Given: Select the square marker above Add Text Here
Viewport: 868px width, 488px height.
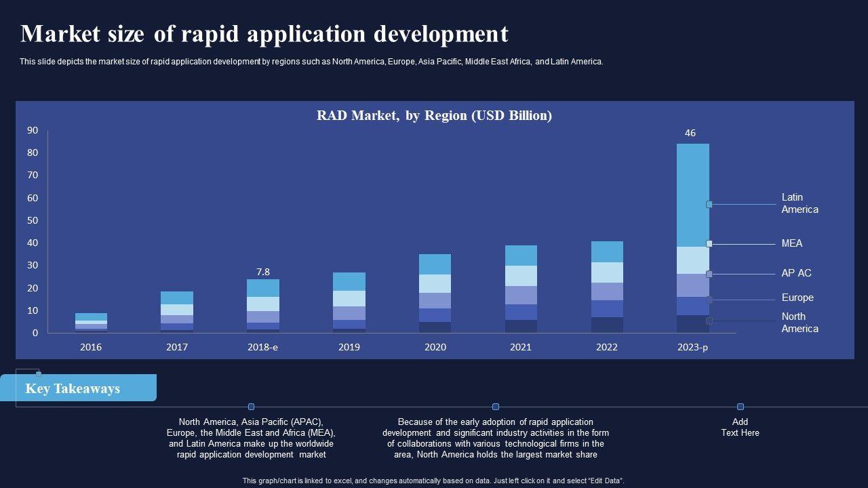Looking at the screenshot, I should 740,407.
